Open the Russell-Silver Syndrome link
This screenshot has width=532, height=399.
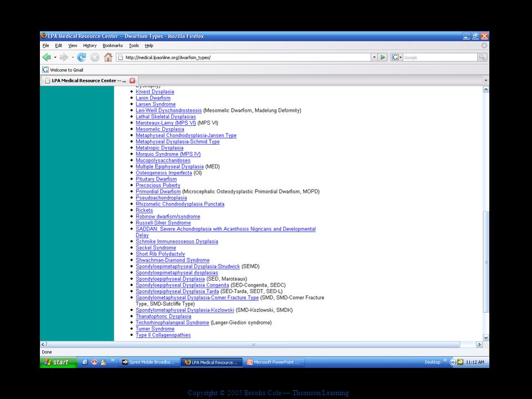tap(163, 223)
